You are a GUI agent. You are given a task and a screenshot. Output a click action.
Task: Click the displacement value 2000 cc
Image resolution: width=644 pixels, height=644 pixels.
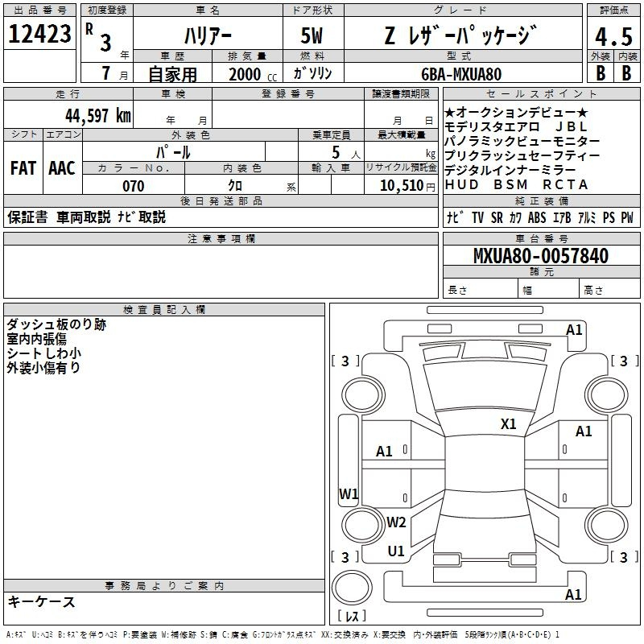point(253,74)
